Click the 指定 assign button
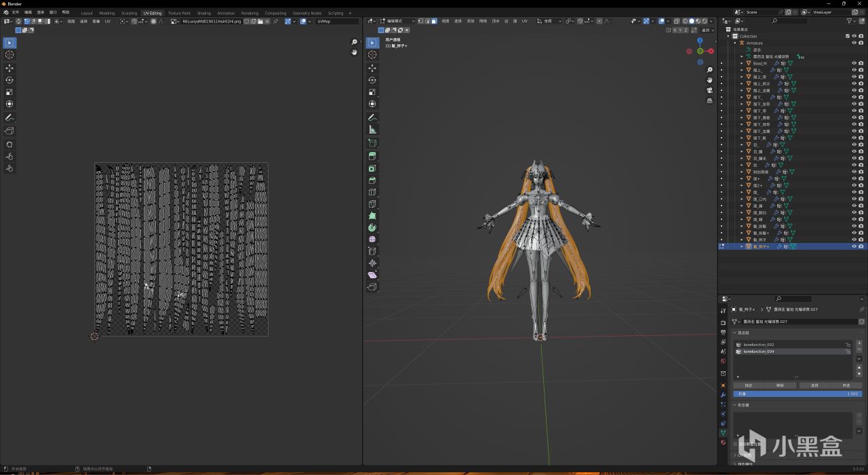868x475 pixels. click(749, 385)
